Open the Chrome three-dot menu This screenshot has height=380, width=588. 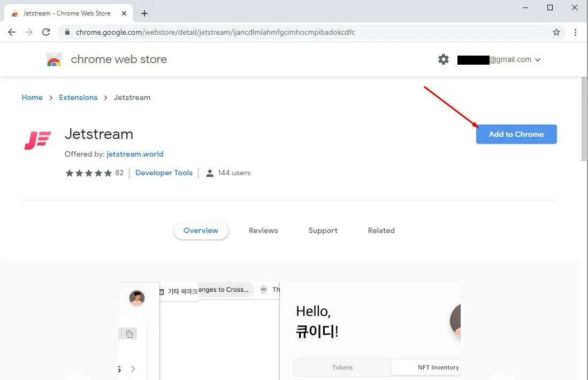point(575,32)
